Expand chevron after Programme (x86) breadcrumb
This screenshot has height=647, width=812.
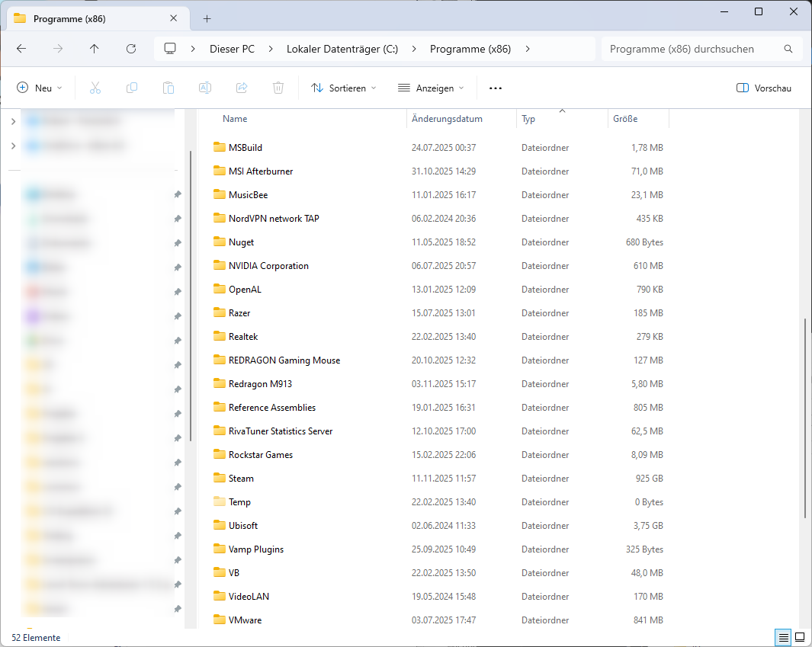tap(527, 49)
